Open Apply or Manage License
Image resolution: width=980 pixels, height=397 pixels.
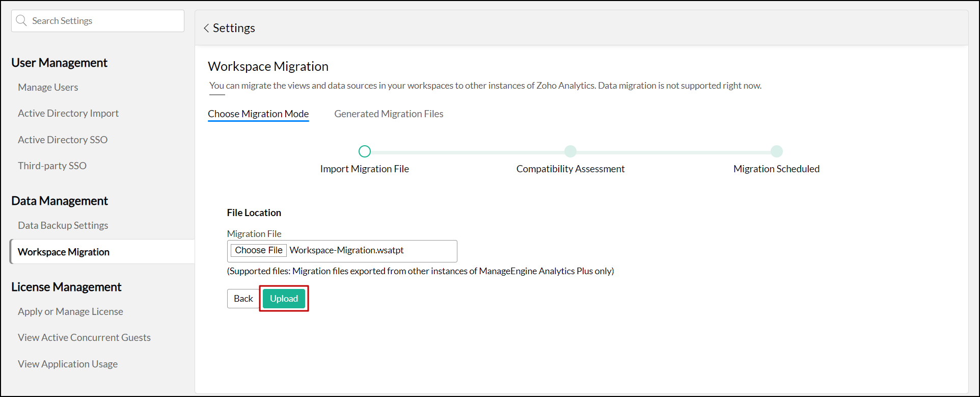70,311
